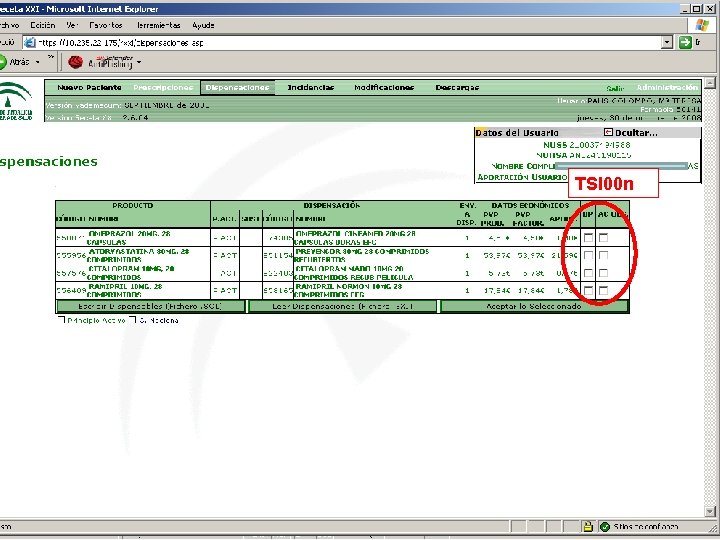Tick the AC UD checkbox for Atorvastatina row

[603, 255]
